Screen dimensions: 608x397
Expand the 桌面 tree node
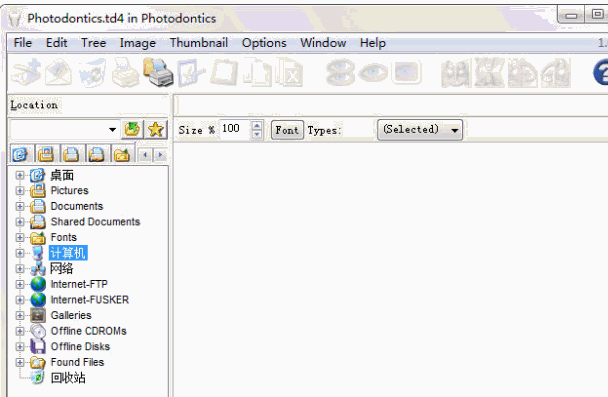coord(20,175)
